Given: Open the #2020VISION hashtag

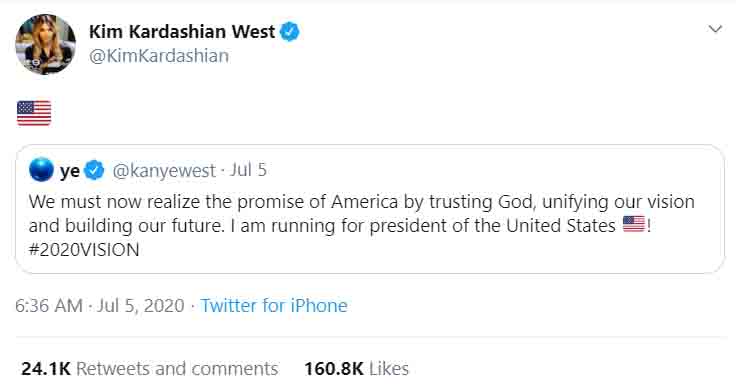Looking at the screenshot, I should coord(84,250).
